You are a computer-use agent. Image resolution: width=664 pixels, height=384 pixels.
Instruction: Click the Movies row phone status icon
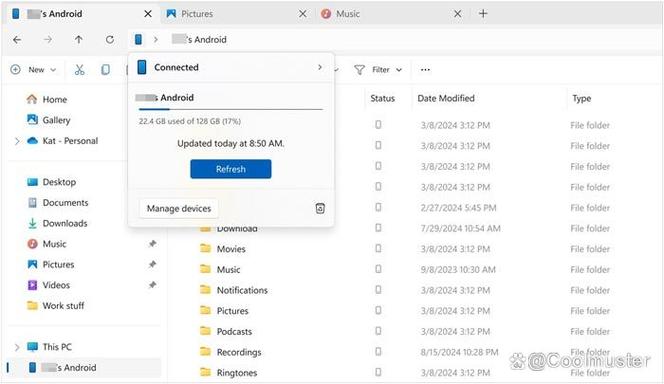tap(378, 249)
